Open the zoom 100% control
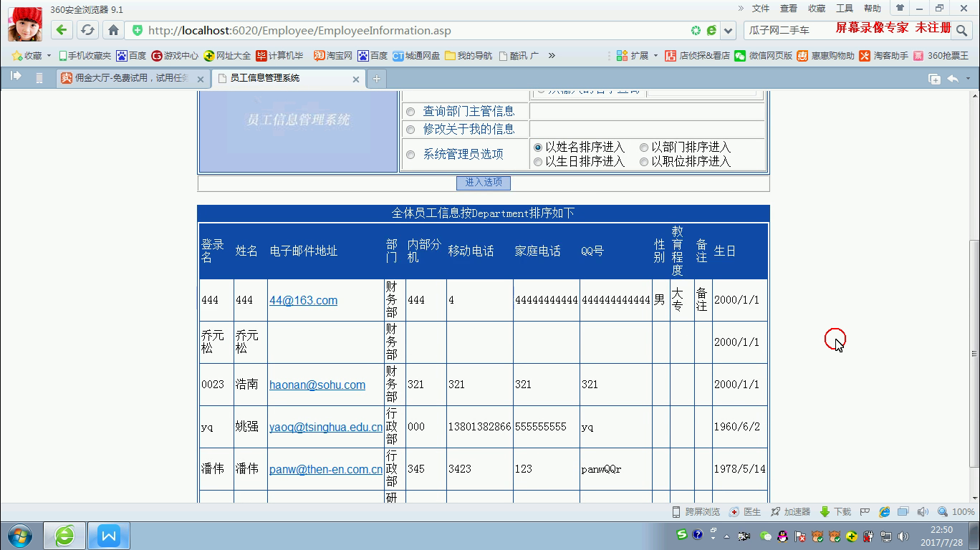The height and width of the screenshot is (550, 980). tap(956, 511)
